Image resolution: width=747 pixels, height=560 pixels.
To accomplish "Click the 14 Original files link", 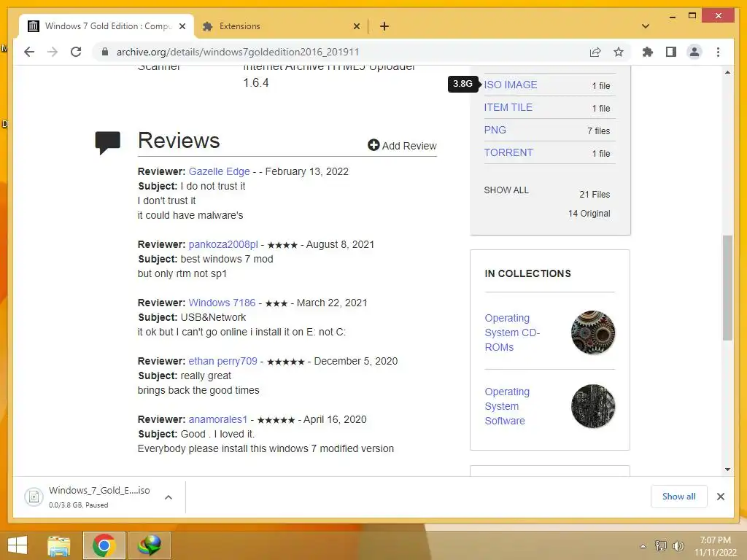I will click(589, 214).
